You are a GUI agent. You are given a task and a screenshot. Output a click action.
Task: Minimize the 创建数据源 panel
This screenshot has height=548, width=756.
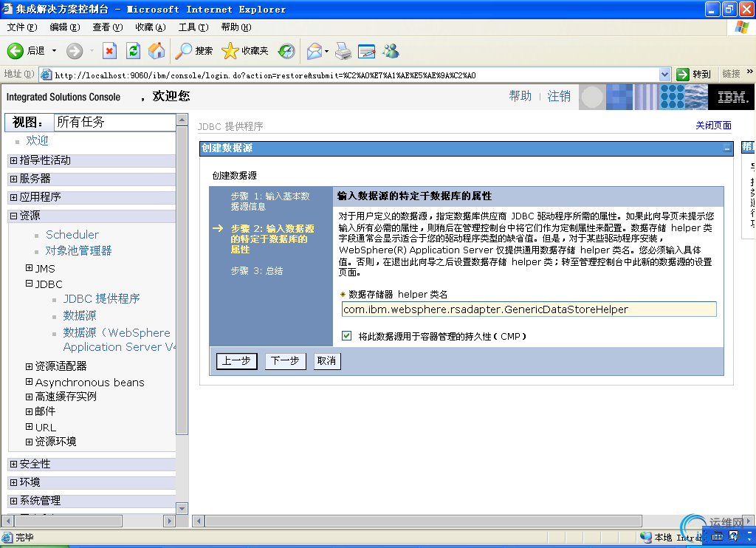coord(726,149)
